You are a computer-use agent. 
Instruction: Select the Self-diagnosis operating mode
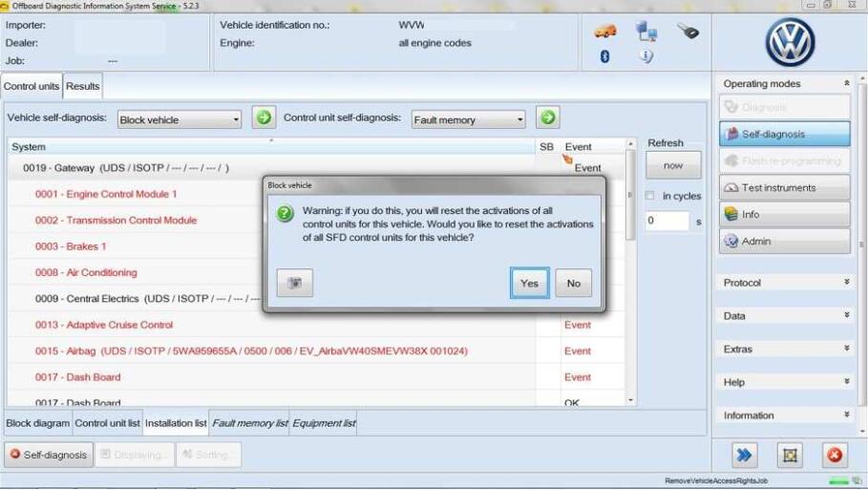[x=784, y=134]
